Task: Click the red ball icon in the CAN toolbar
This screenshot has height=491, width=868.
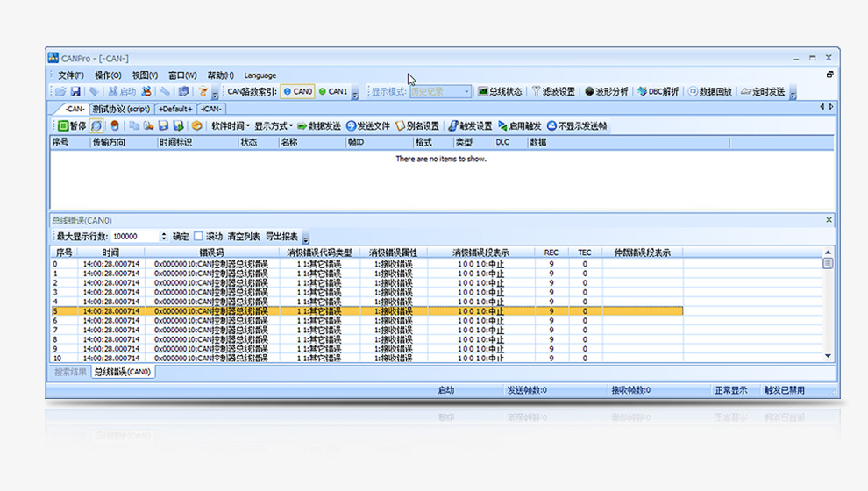Action: (x=115, y=126)
